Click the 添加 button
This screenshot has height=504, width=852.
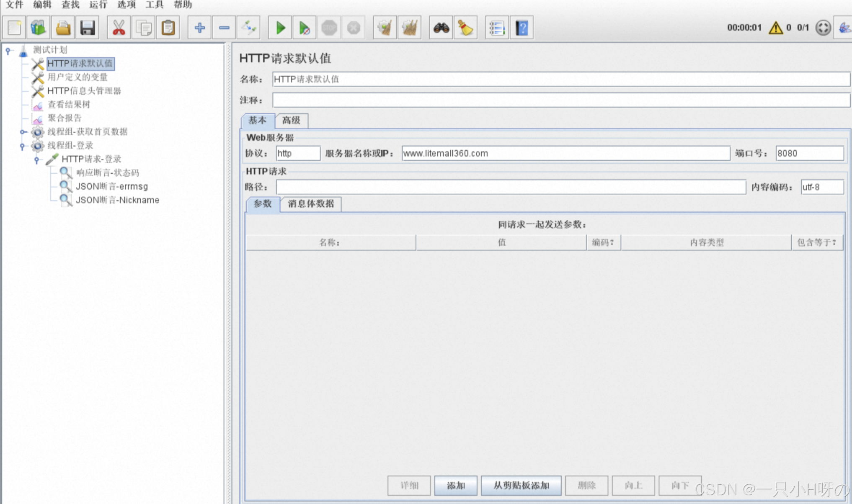coord(455,485)
